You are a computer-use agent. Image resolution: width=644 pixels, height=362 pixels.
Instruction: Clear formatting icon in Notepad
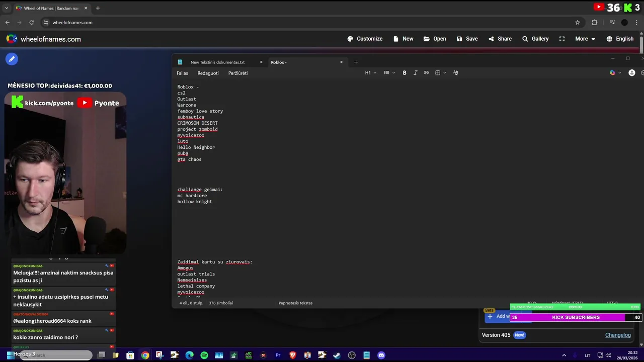point(456,73)
